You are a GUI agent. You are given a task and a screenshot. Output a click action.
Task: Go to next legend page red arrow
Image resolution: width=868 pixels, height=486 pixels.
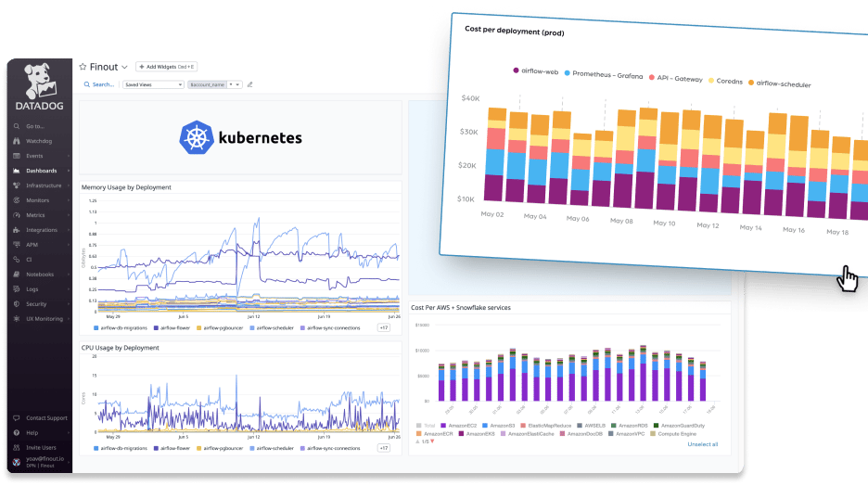(432, 441)
